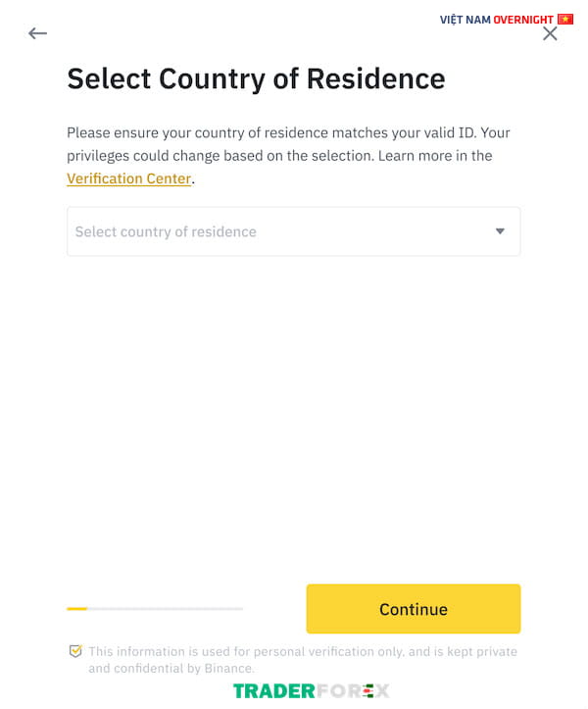
Task: Click the gray unfilled part of the progress bar
Action: 165,609
